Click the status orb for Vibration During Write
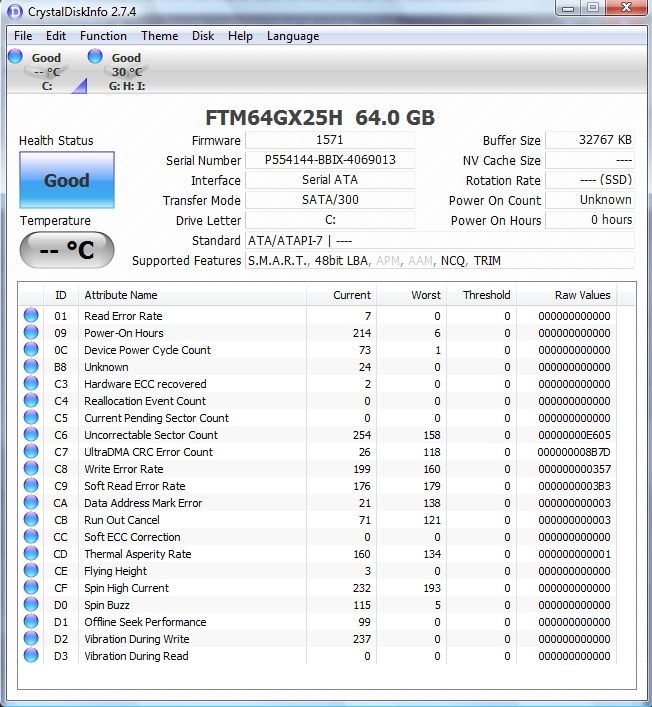The width and height of the screenshot is (652, 707). point(31,638)
